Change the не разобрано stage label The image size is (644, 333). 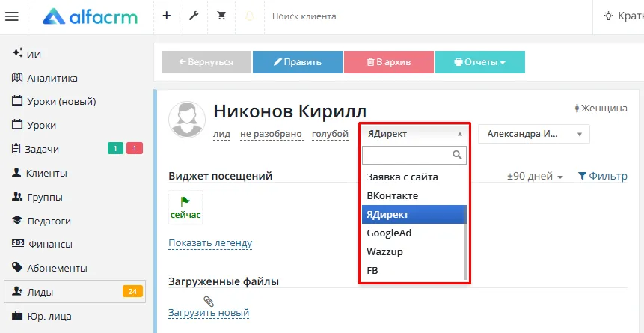[271, 135]
